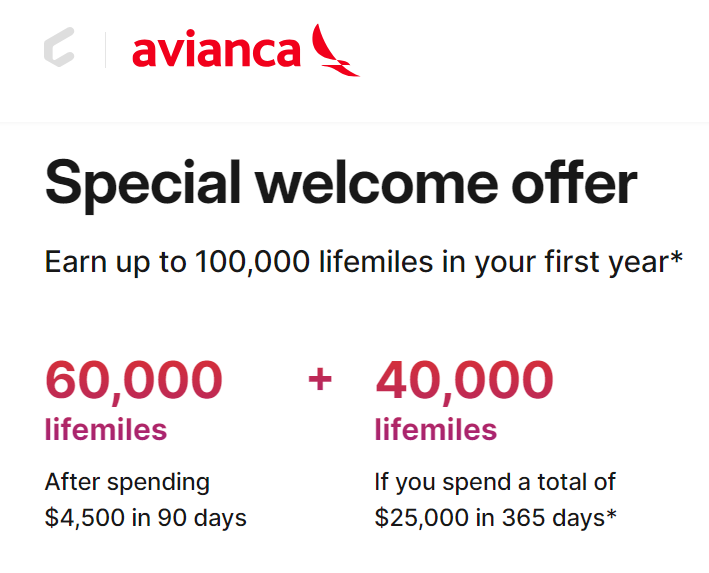Click the plus sign between bonus amounts
709x573 pixels.
[320, 379]
